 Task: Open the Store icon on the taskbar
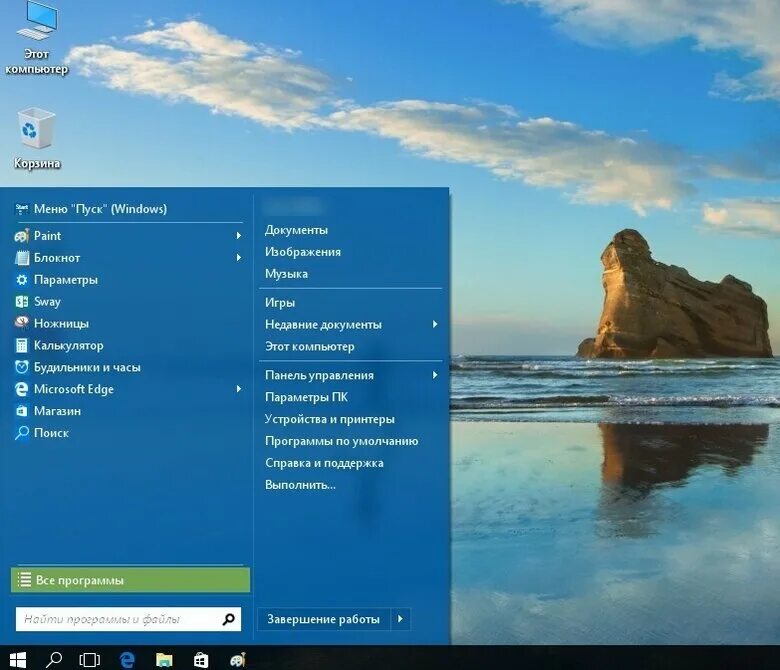[201, 660]
